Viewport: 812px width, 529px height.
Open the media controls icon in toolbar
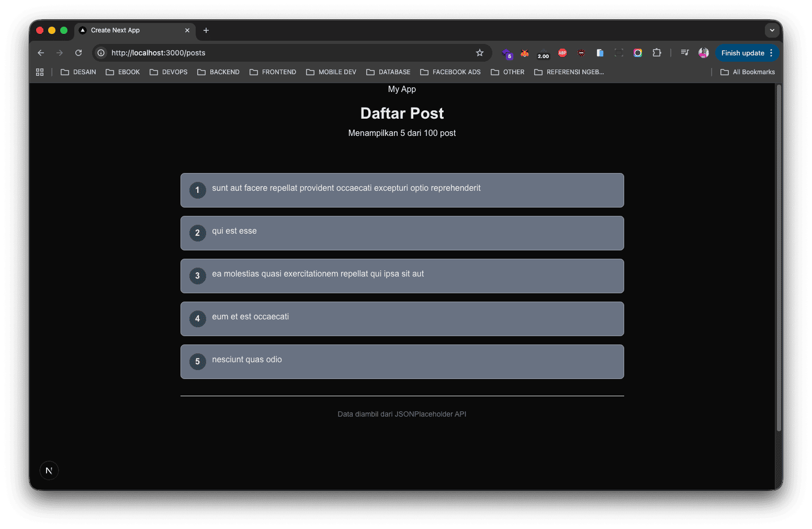[x=684, y=53]
